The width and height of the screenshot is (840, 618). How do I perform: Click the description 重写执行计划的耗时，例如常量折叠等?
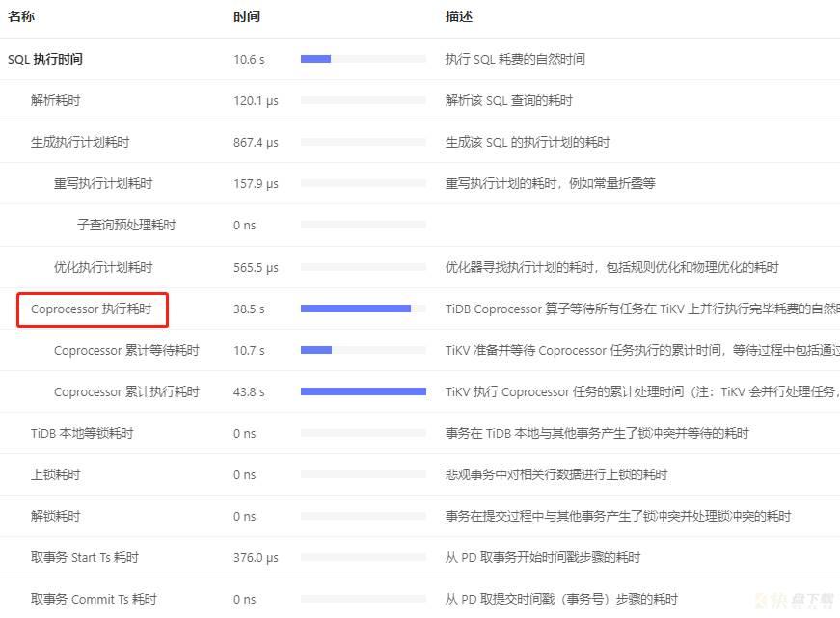tap(550, 184)
